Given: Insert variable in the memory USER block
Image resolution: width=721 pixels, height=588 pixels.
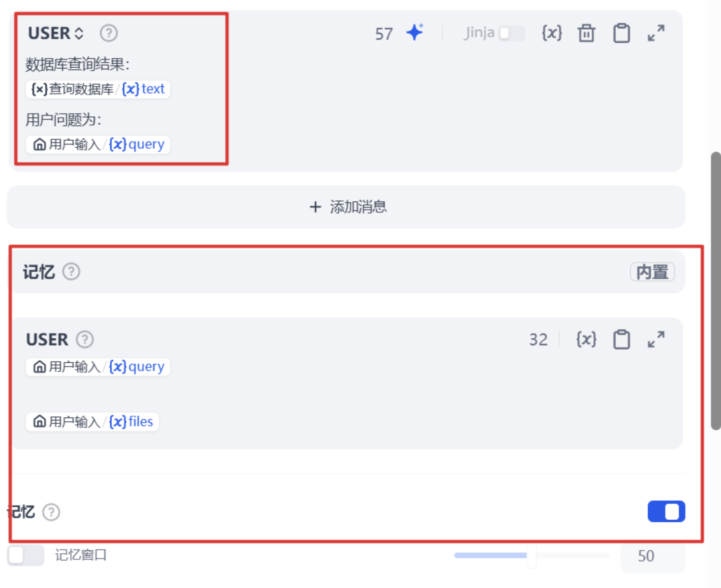Looking at the screenshot, I should click(586, 339).
